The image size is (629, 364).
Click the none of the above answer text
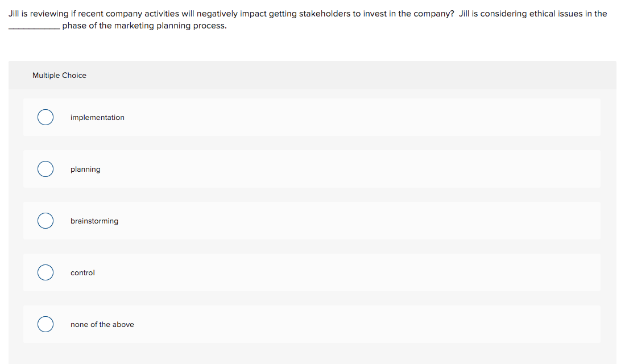[102, 324]
